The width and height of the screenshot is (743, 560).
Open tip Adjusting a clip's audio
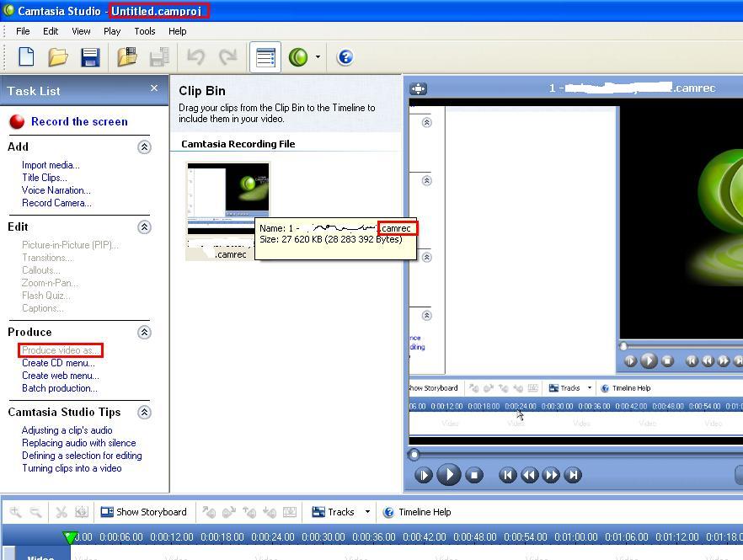pyautogui.click(x=67, y=430)
